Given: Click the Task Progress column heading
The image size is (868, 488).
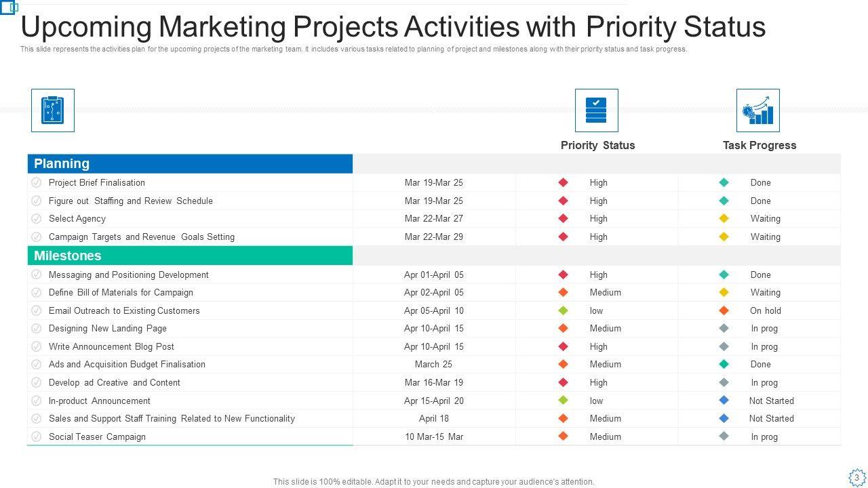Looking at the screenshot, I should (x=759, y=145).
